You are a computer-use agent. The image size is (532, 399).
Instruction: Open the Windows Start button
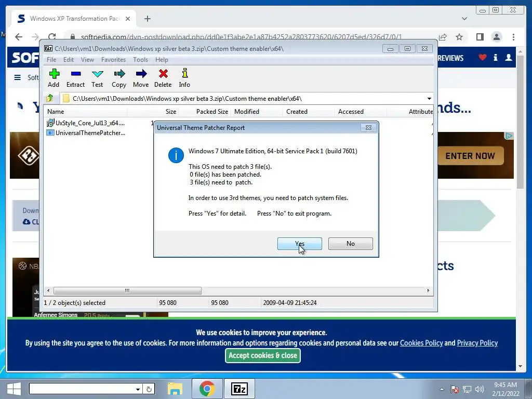click(14, 389)
